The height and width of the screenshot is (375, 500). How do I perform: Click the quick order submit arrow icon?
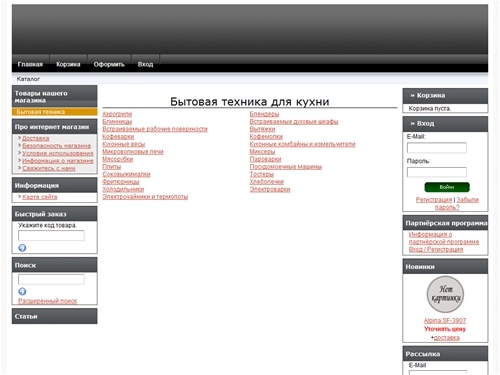point(22,248)
